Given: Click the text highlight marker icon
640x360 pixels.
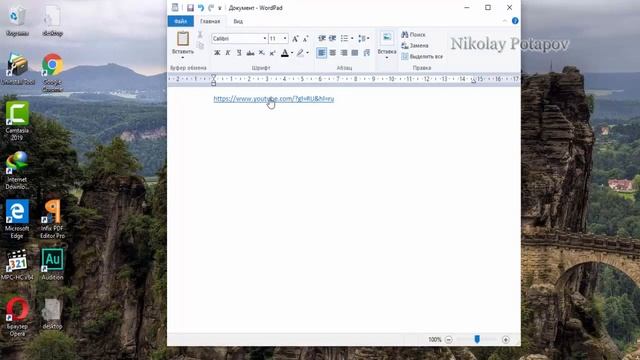Looking at the screenshot, I should (x=300, y=53).
